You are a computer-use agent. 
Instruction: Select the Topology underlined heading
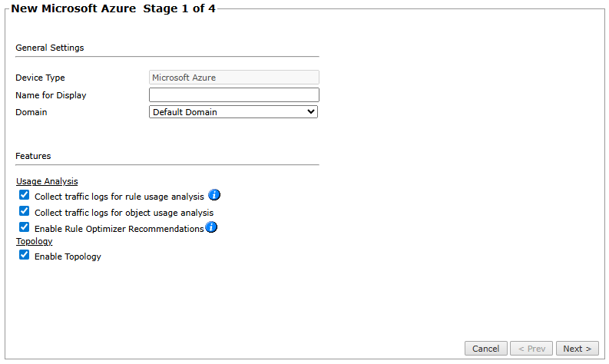coord(34,241)
